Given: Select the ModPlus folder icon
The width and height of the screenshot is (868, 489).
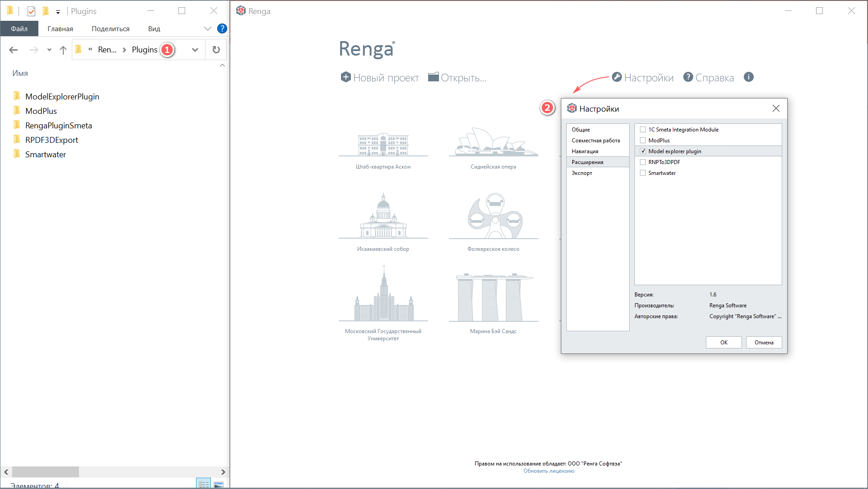Looking at the screenshot, I should (x=17, y=110).
